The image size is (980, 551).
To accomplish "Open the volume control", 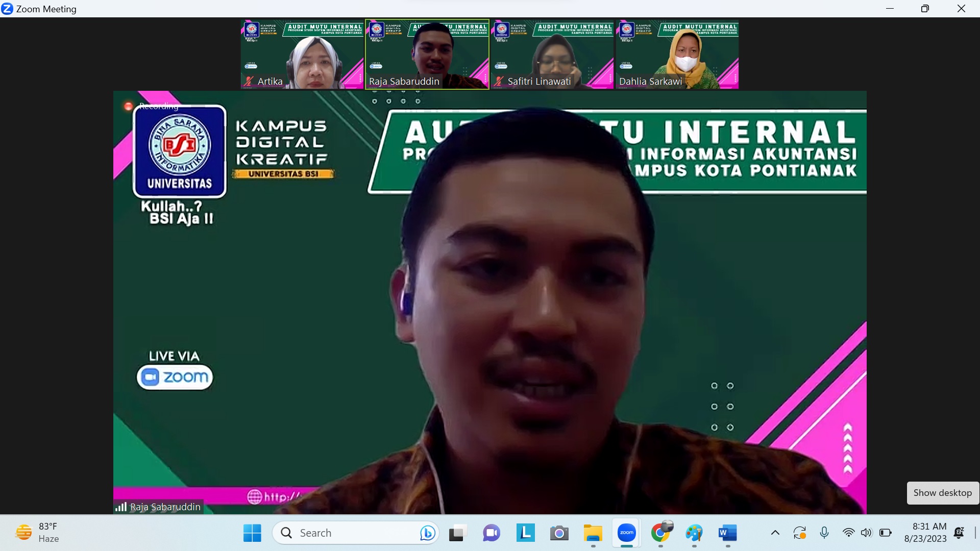I will [x=866, y=533].
